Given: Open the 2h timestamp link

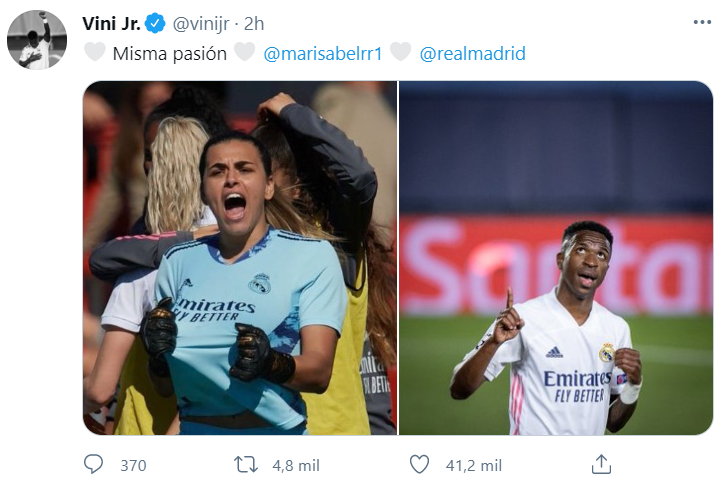Looking at the screenshot, I should 254,24.
